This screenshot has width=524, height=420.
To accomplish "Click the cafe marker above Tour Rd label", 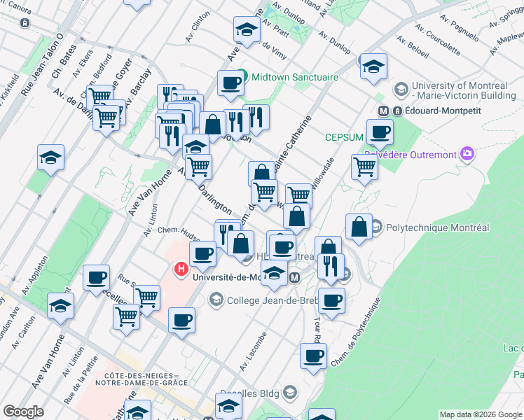I will (x=331, y=302).
